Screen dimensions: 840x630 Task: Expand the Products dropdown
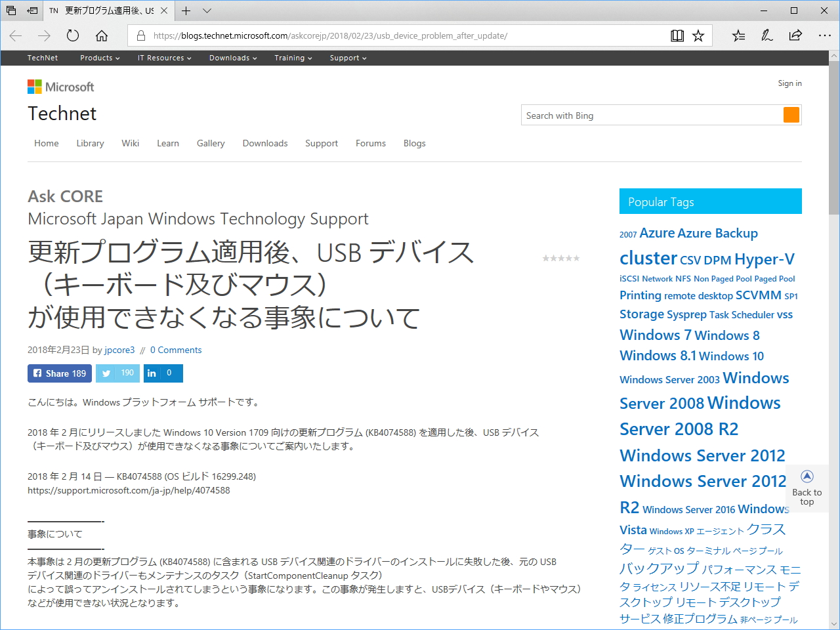click(x=98, y=58)
